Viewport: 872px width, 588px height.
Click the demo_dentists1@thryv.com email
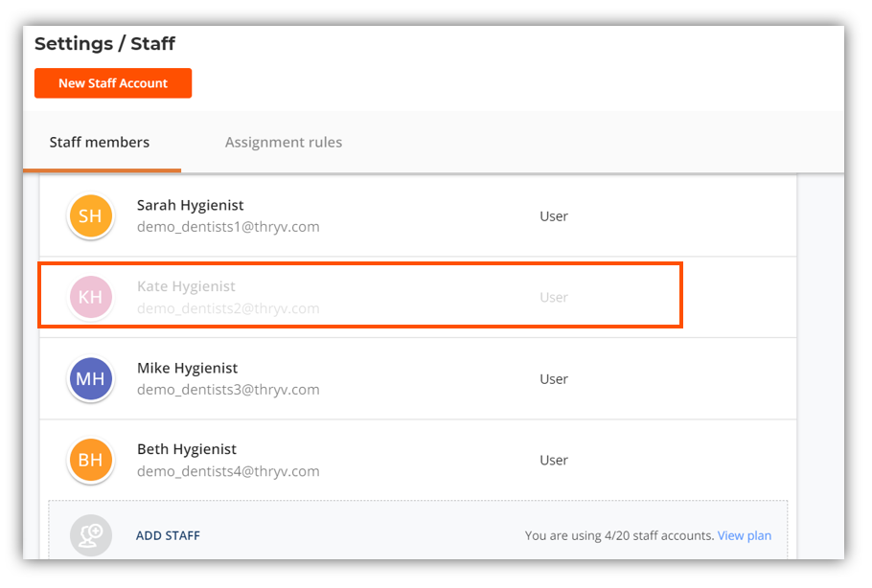pyautogui.click(x=228, y=228)
